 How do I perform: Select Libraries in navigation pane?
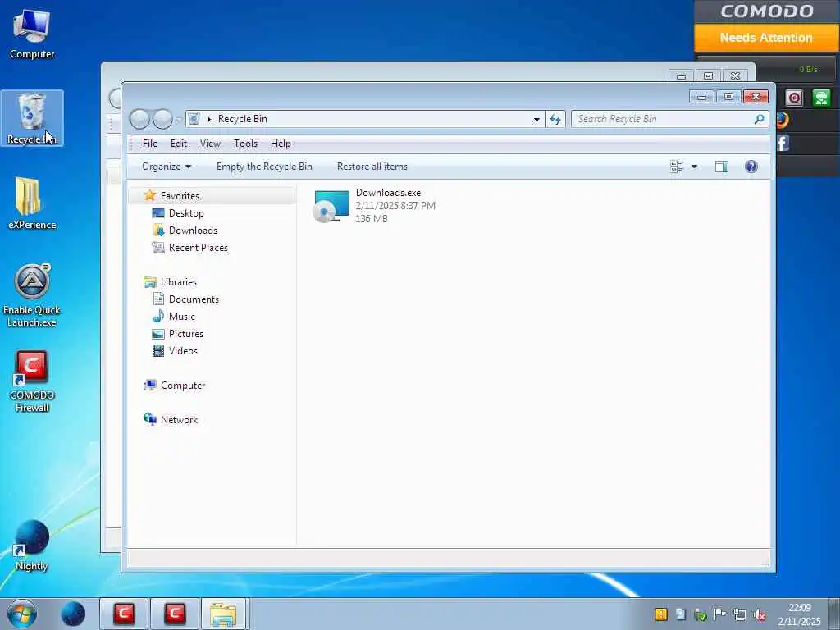(x=178, y=282)
